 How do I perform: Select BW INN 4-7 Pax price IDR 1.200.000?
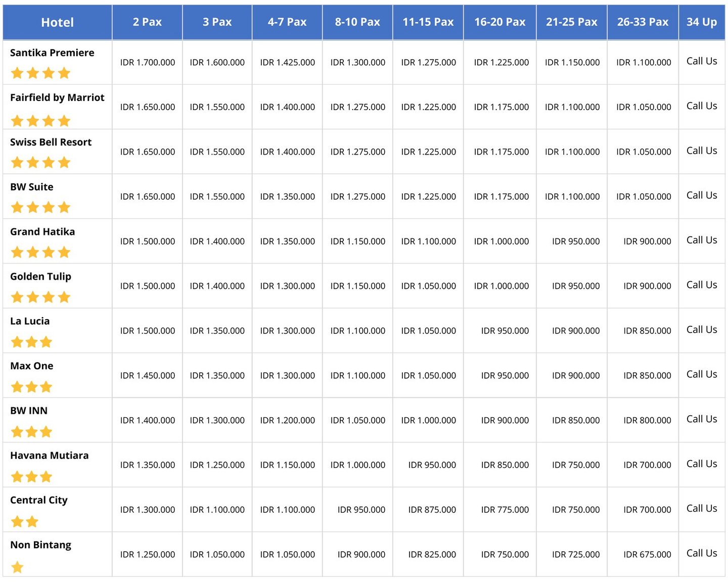pos(288,420)
